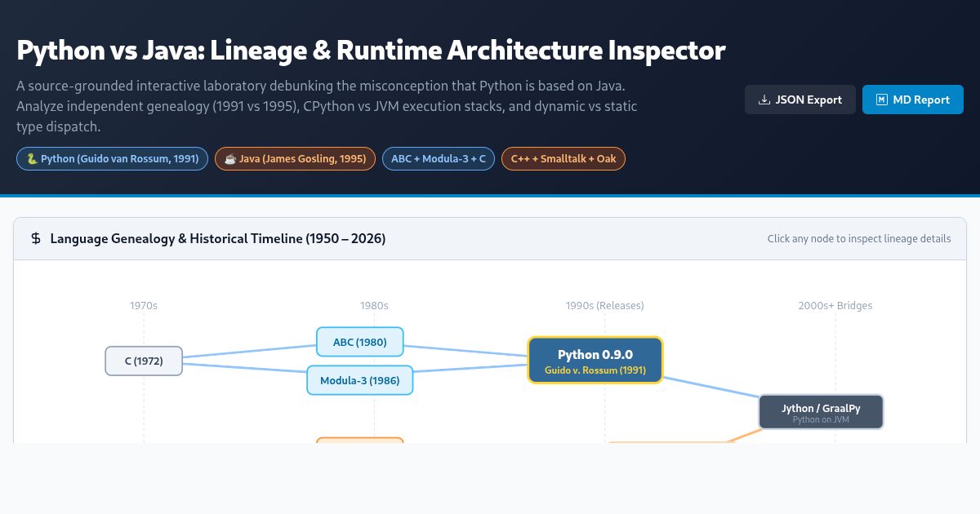Open the Python 0.9.0 node details
Viewport: 980px width, 514px height.
coord(595,361)
